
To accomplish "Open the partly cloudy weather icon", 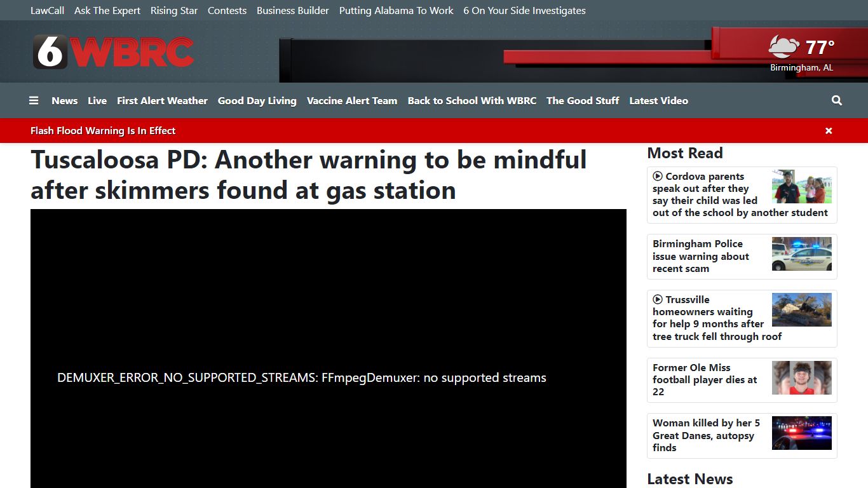I will [784, 47].
